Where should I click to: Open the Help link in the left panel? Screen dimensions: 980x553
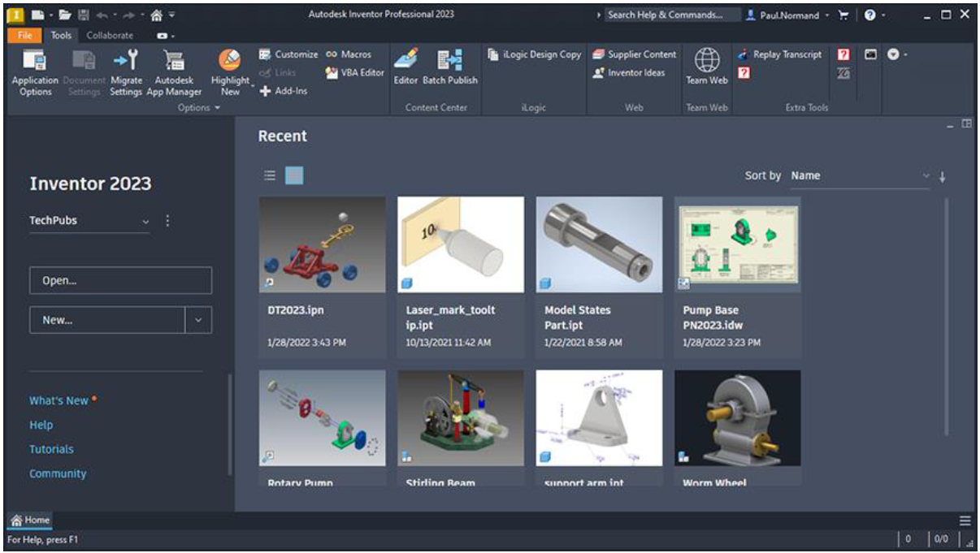[x=41, y=425]
